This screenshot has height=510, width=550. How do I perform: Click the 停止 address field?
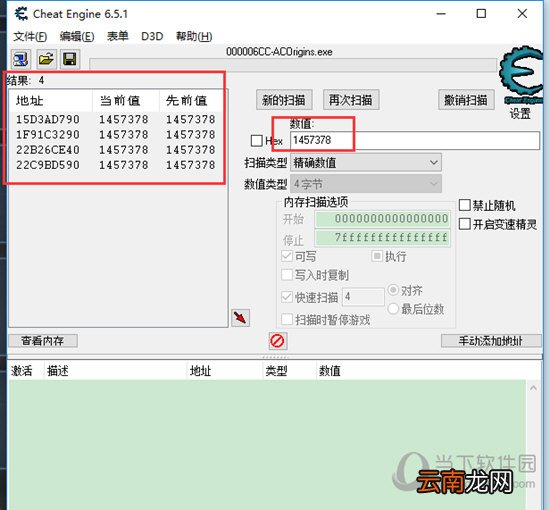click(x=383, y=238)
